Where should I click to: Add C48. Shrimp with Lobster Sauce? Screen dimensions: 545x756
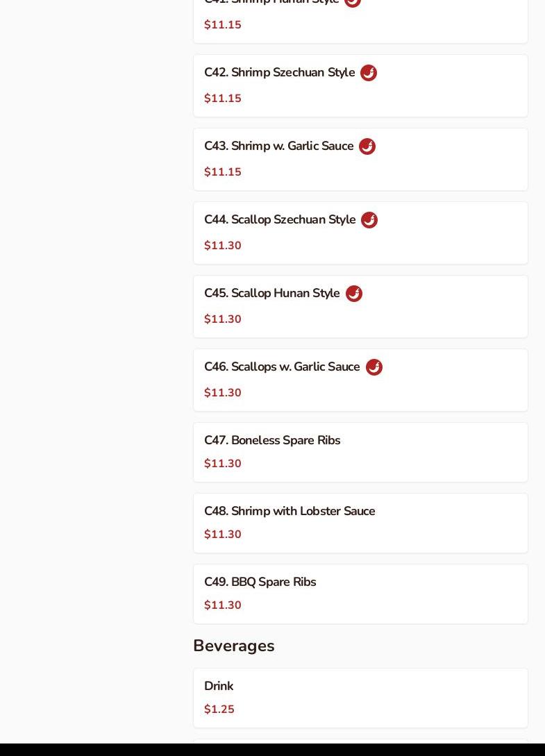point(290,512)
